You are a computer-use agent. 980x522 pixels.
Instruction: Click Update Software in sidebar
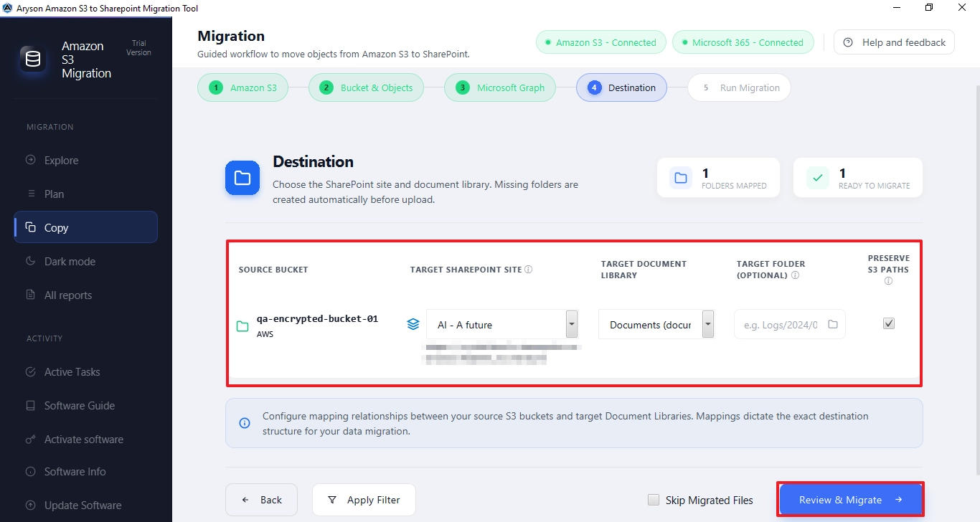click(x=85, y=505)
